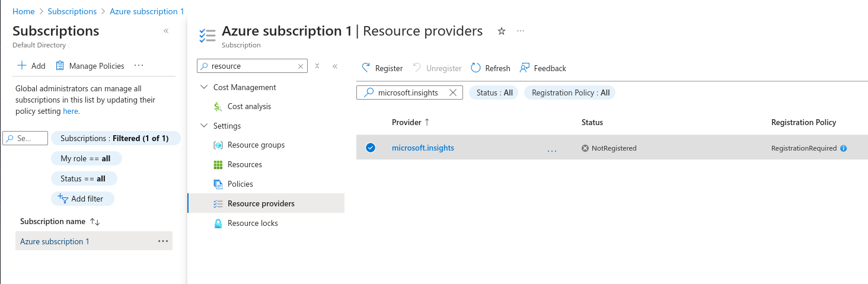Open the Registration Policy : All filter
This screenshot has width=868, height=284.
(x=570, y=92)
